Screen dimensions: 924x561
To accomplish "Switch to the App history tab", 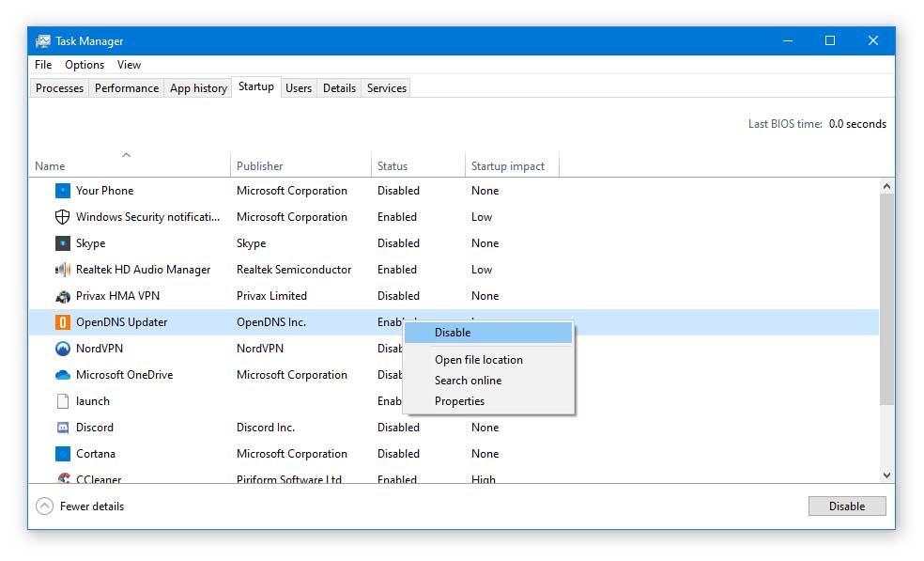I will [x=198, y=88].
